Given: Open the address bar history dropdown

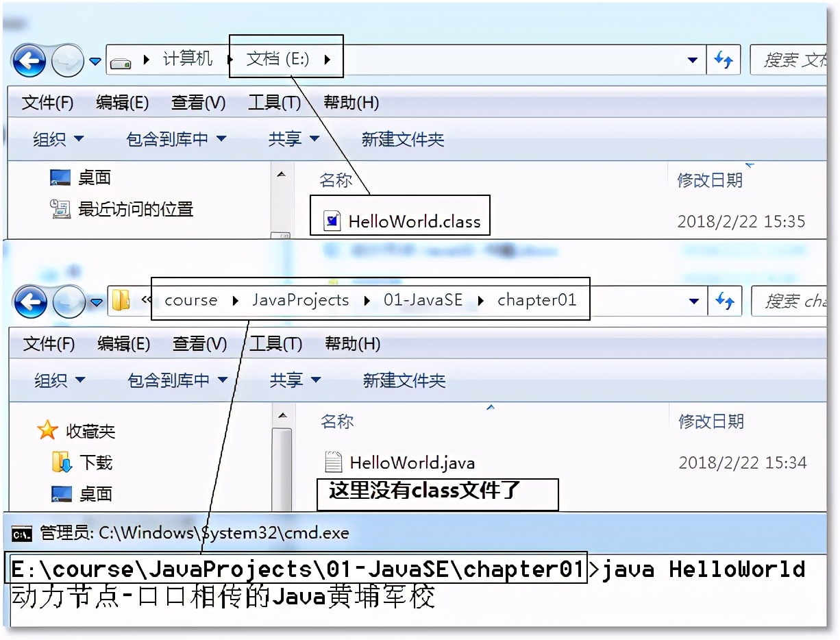Looking at the screenshot, I should [x=693, y=60].
